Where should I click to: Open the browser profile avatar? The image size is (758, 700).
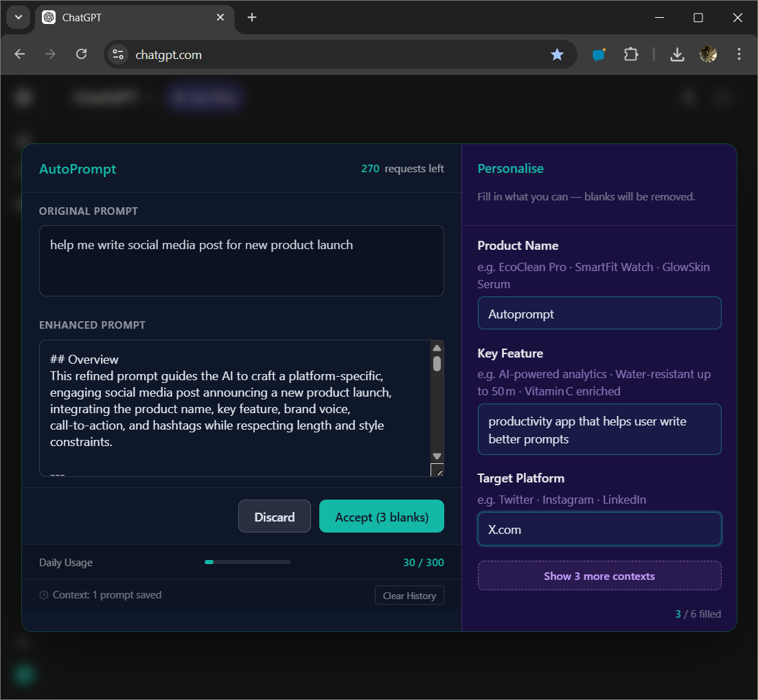point(709,54)
